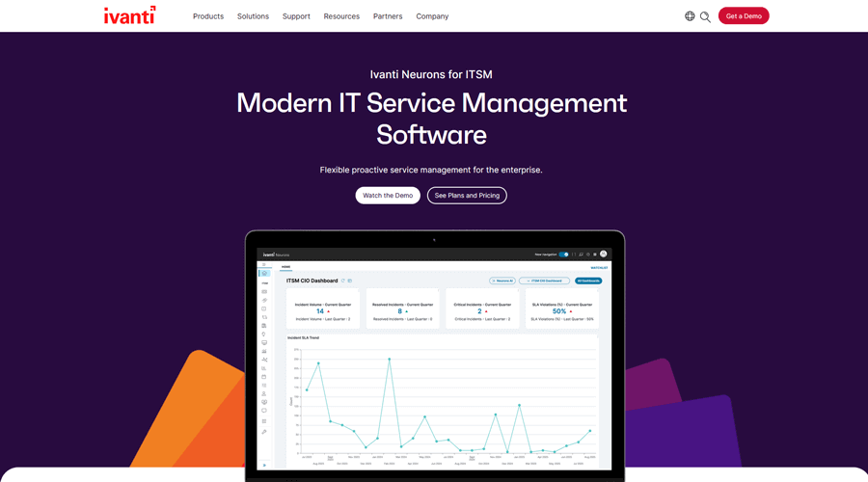Open the ITSM CIO Dashboard dropdown
The image size is (868, 482).
point(544,281)
